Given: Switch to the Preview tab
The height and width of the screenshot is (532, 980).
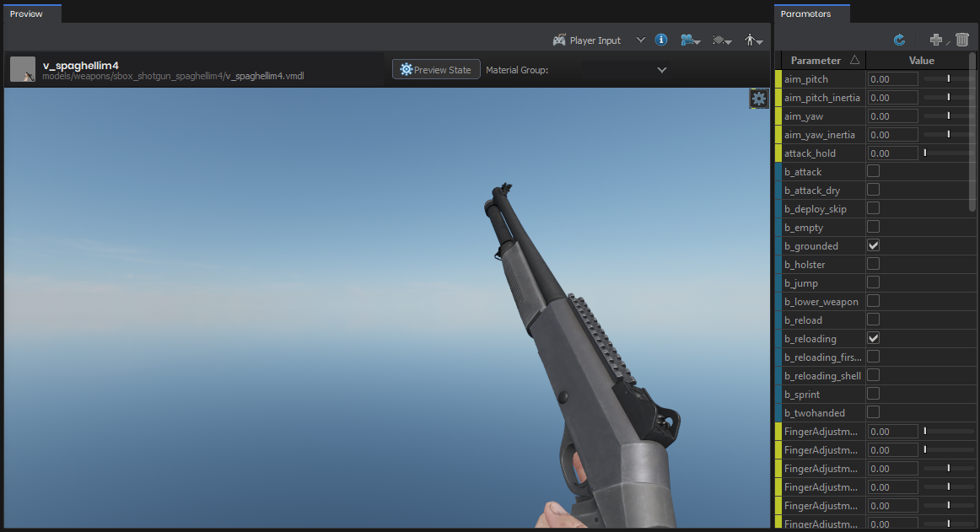Looking at the screenshot, I should (26, 13).
